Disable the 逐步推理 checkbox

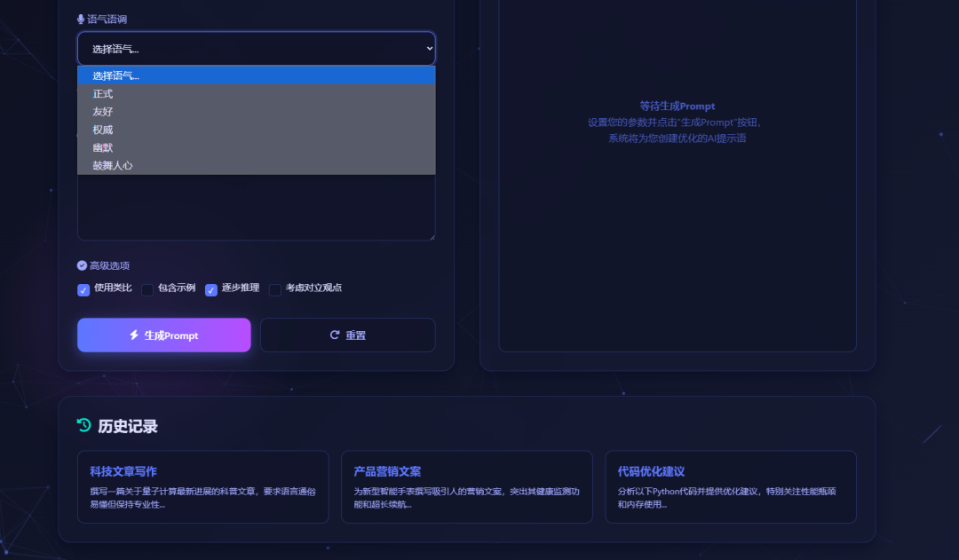pos(211,290)
